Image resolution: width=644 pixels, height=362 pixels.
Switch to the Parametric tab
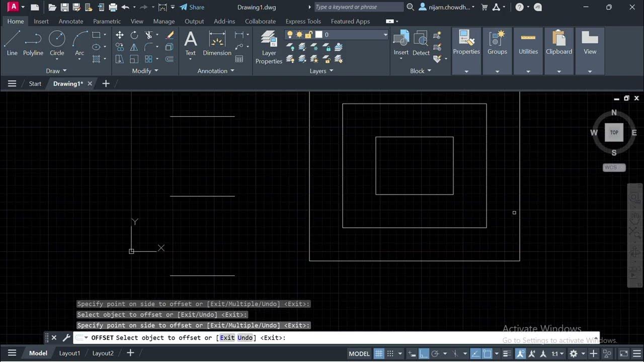coord(107,21)
